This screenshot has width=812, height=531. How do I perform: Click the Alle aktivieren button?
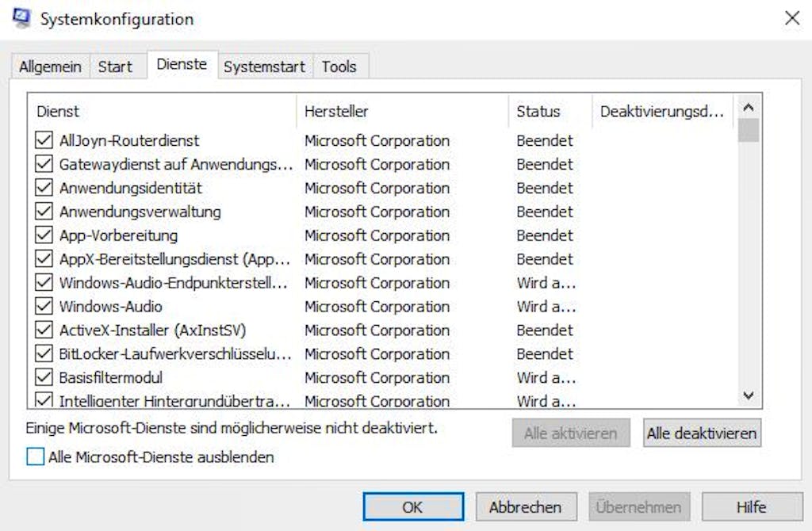coord(571,434)
